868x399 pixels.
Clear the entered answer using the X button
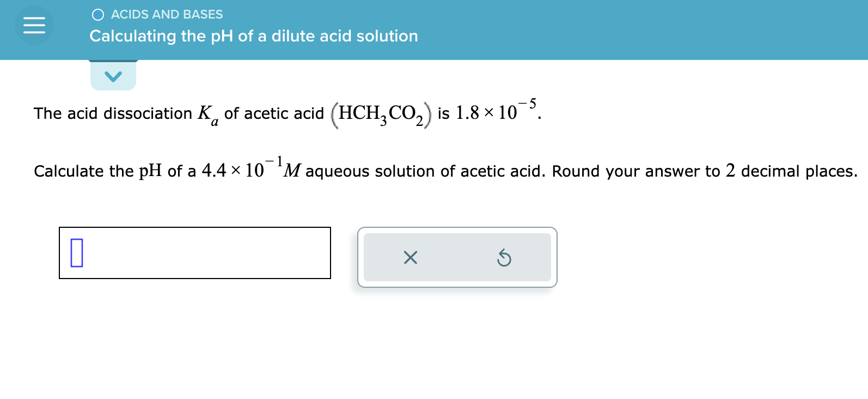pyautogui.click(x=410, y=258)
